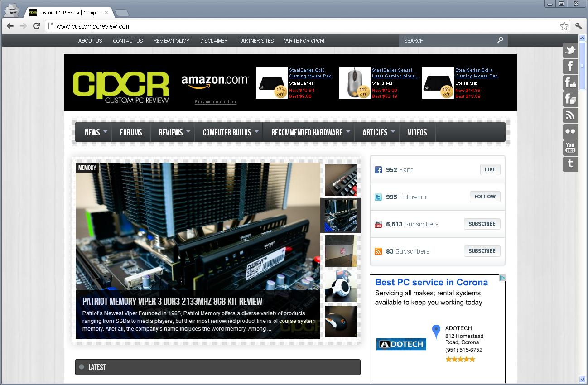The image size is (588, 385).
Task: Click the Sensei mouse product image
Action: [x=355, y=83]
